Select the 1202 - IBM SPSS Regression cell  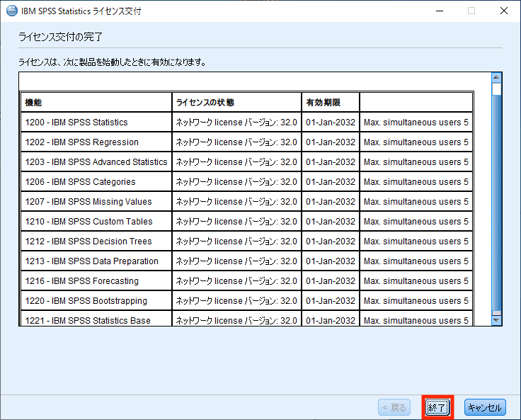[96, 142]
